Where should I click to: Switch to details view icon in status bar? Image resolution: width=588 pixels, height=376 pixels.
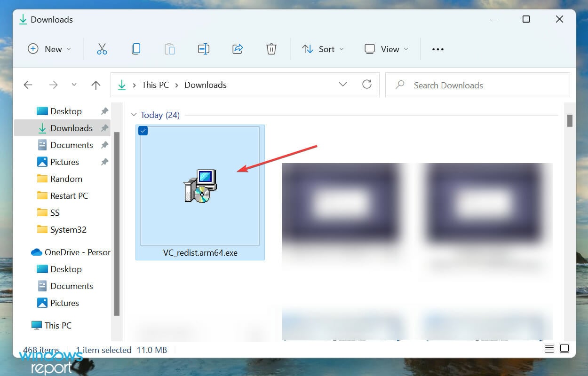(549, 349)
